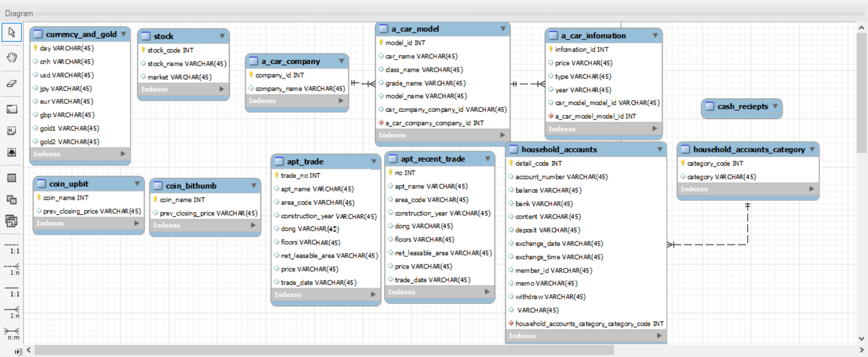Click the a_car_company table header icon
This screenshot has width=868, height=357.
[254, 61]
